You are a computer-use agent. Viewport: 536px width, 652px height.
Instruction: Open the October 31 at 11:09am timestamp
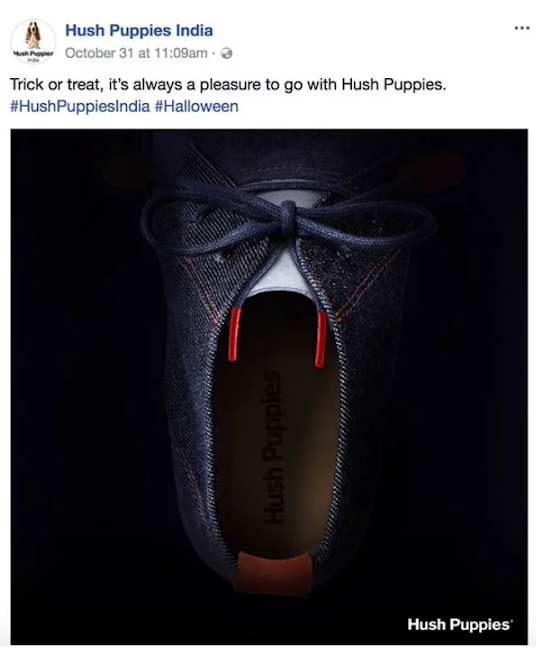coord(136,53)
